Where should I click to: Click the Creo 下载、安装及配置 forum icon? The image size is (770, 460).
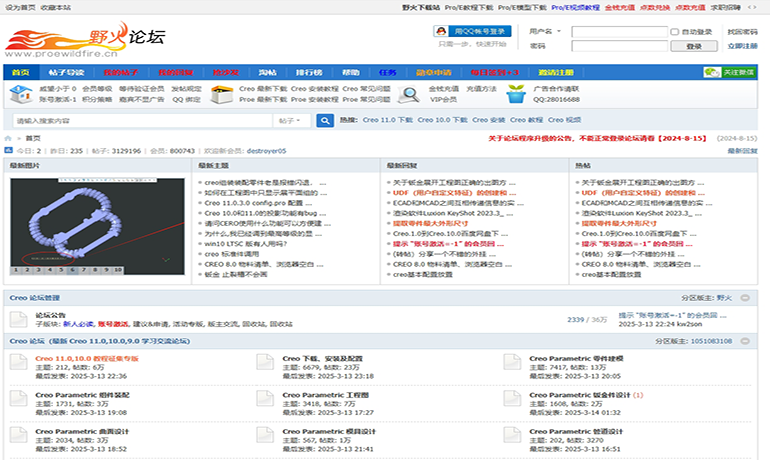[266, 363]
